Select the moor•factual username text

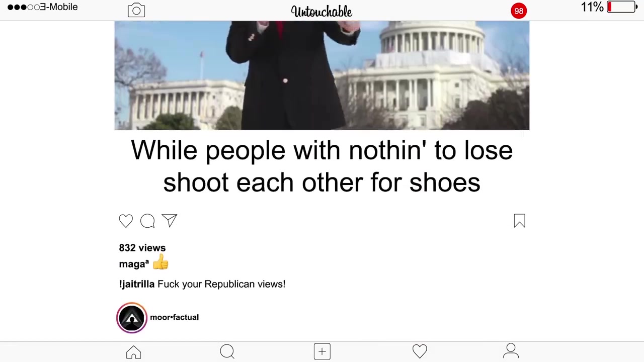point(174,317)
